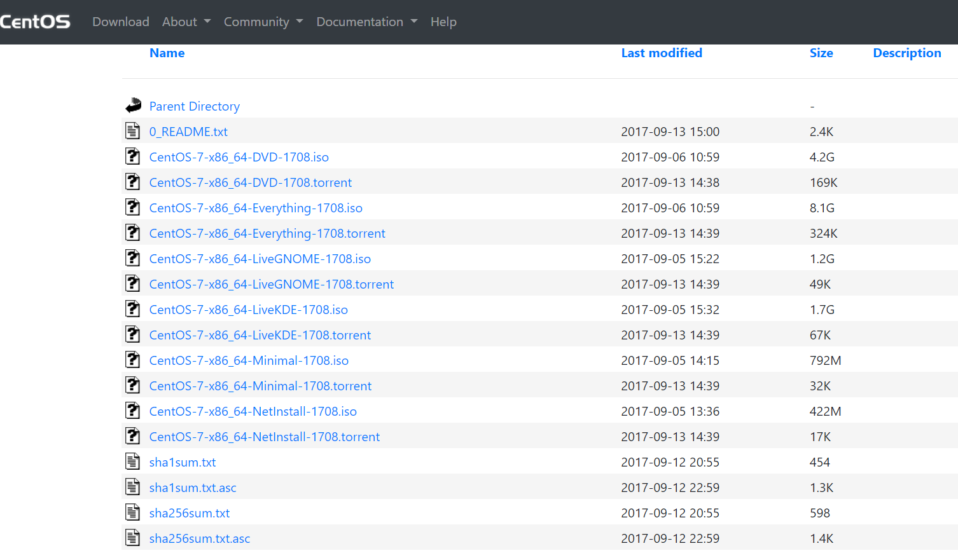Download CentOS-7-x86_64-Minimal-1708.iso link
The height and width of the screenshot is (560, 958).
click(x=249, y=360)
